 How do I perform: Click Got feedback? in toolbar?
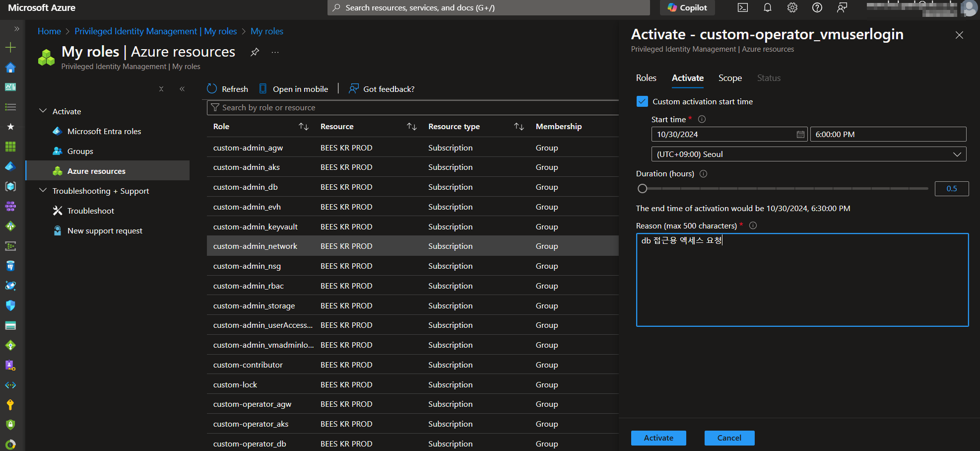point(382,89)
